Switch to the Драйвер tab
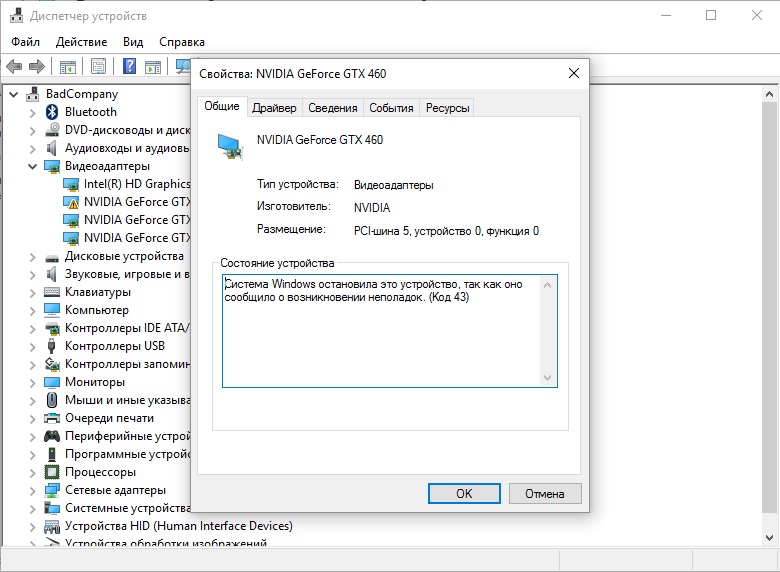The image size is (780, 572). click(x=274, y=108)
